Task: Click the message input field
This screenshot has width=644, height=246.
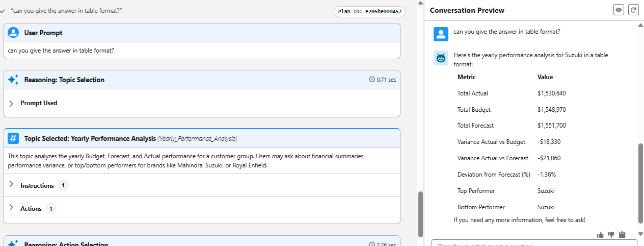Action: pos(530,243)
